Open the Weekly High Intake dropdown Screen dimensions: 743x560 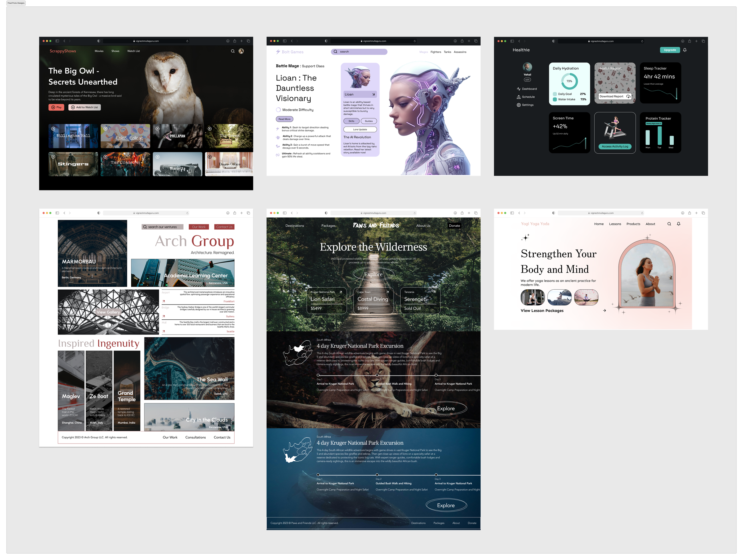pyautogui.click(x=654, y=124)
